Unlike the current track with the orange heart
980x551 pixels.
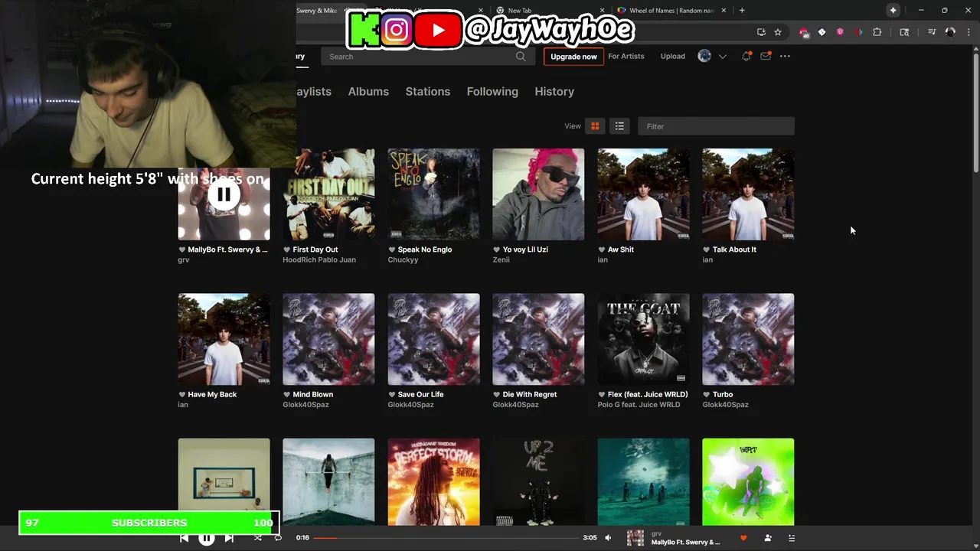pos(743,538)
